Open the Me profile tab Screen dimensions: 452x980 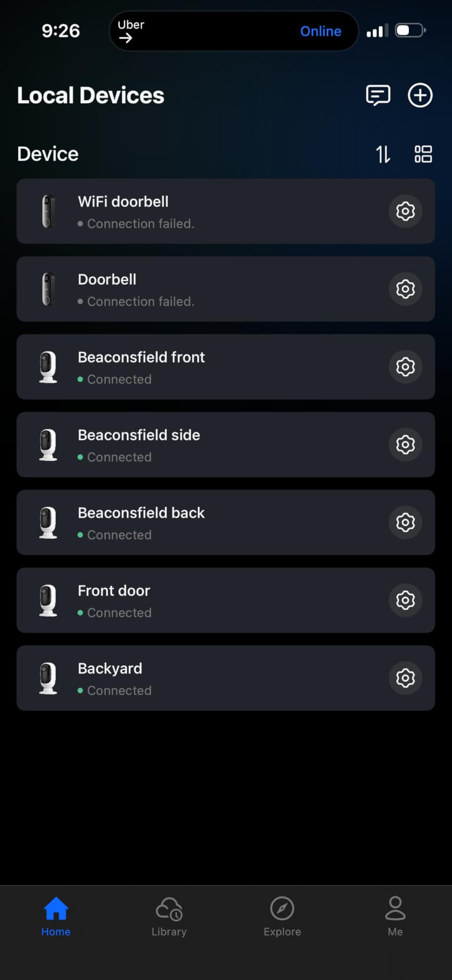click(395, 916)
